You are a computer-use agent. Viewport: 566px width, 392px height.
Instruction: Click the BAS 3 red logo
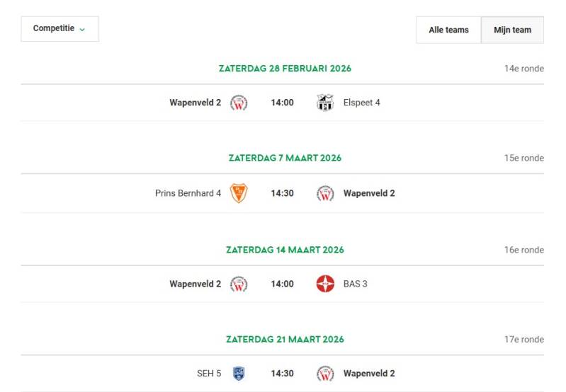point(324,284)
